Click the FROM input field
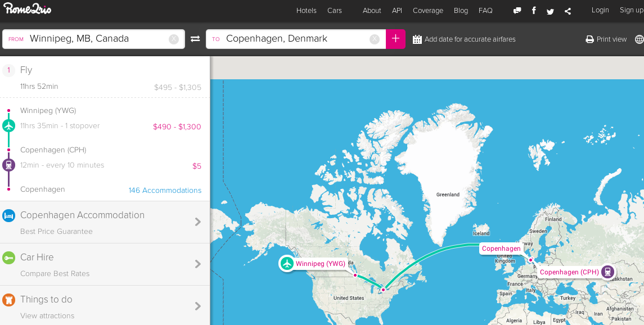Viewport: 644px width, 325px height. click(x=93, y=39)
